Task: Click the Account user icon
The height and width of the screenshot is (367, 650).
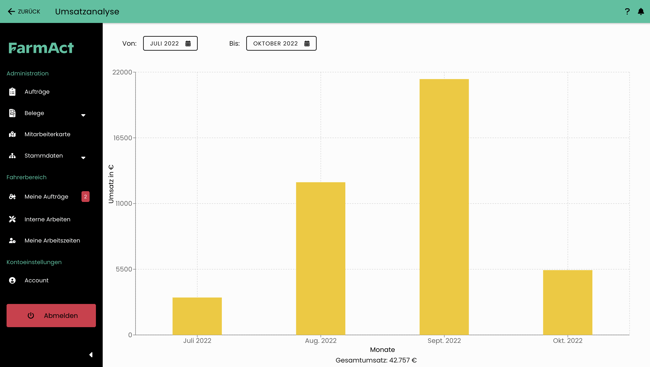Action: [12, 280]
